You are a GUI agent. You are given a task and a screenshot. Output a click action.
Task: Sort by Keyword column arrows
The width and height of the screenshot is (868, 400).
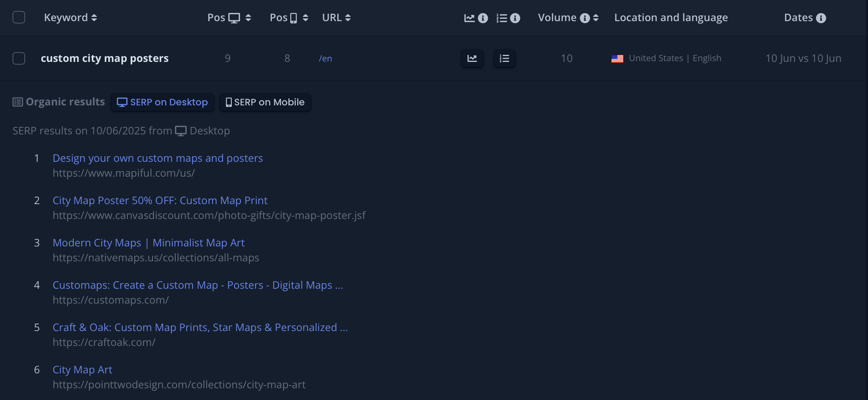click(94, 18)
